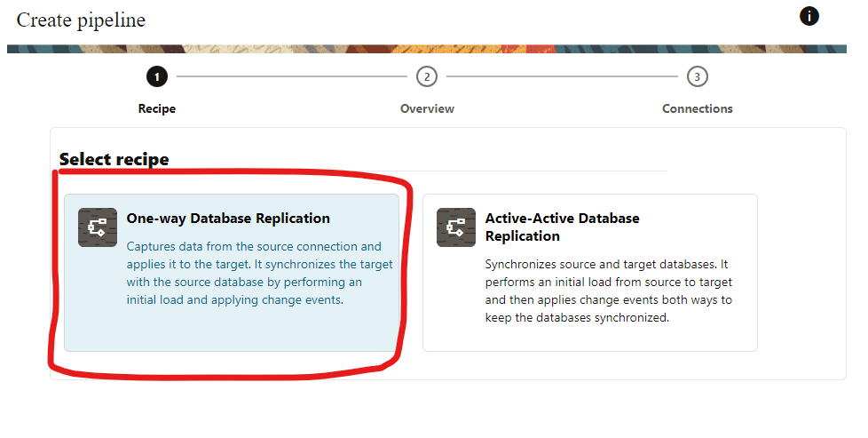The image size is (868, 438).
Task: Click the Active-Active recipe description text
Action: click(x=608, y=291)
